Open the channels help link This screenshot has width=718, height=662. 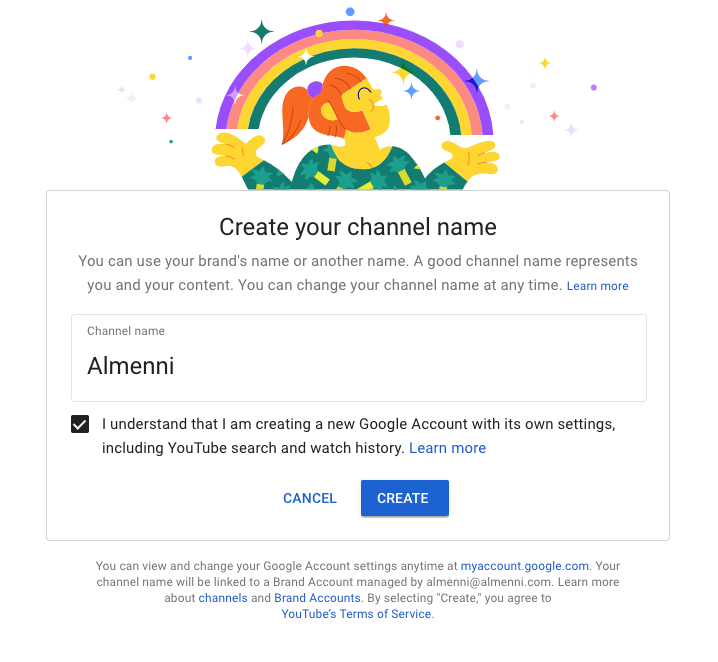(x=223, y=598)
